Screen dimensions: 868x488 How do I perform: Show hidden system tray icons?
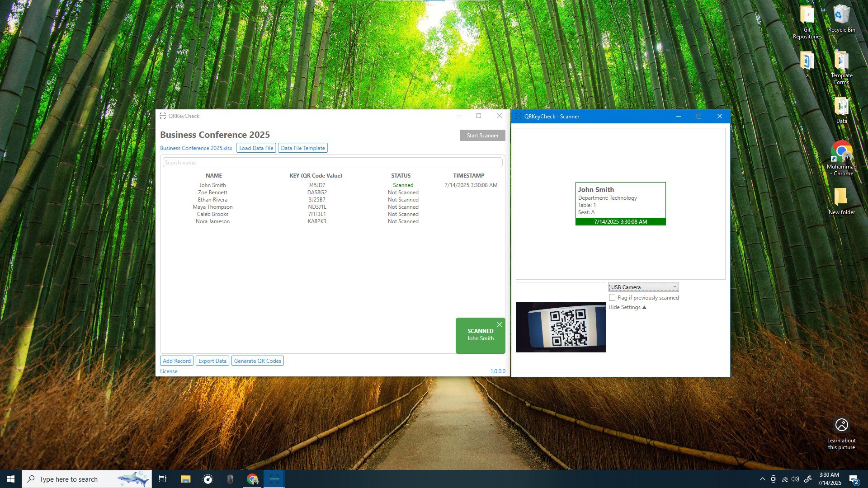pos(762,479)
